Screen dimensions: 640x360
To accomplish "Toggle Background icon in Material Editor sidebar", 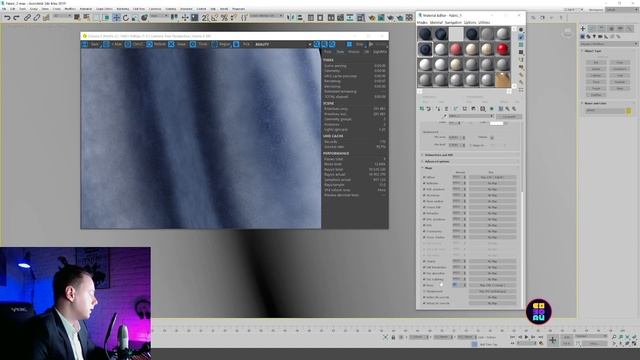I will (521, 45).
